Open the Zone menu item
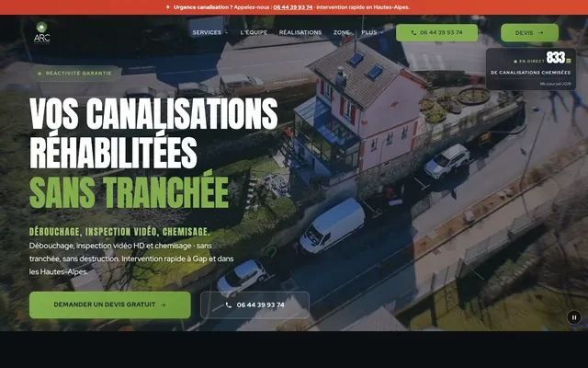This screenshot has width=588, height=368. click(x=342, y=33)
